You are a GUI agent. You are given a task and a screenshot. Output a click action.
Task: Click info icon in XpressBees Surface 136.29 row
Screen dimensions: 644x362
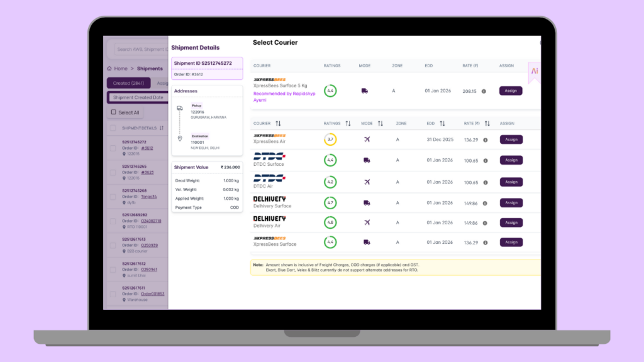[x=486, y=243]
